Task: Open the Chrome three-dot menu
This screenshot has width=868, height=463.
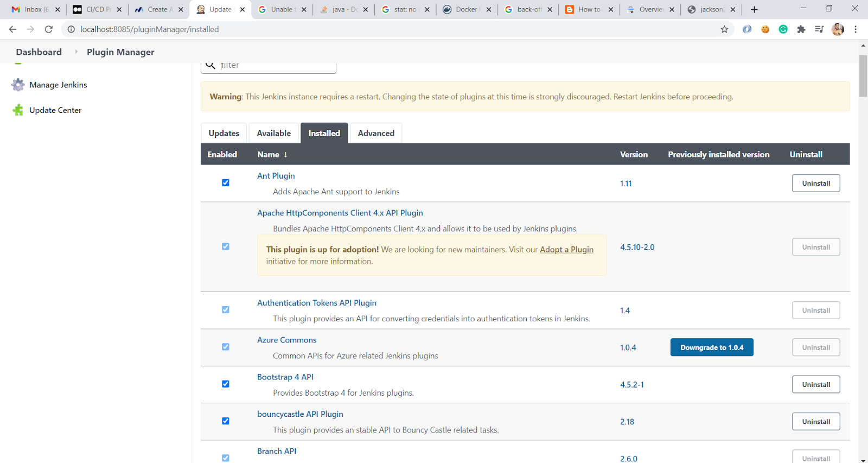Action: click(856, 29)
